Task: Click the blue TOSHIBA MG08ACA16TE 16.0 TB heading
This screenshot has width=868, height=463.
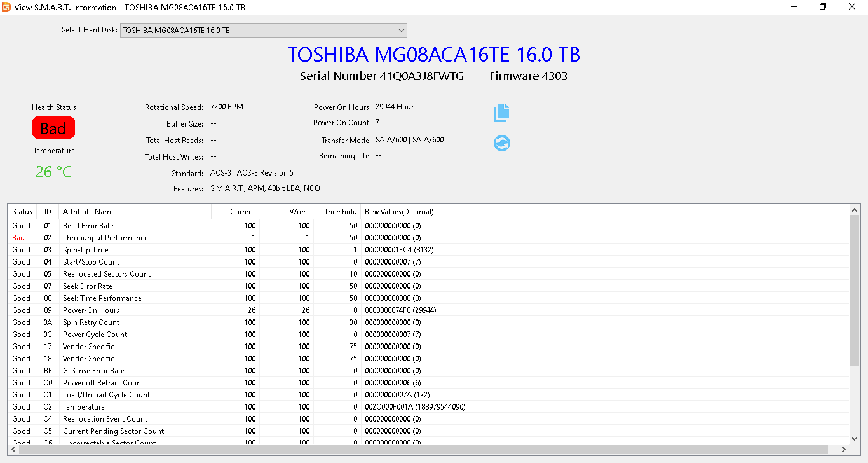Action: [434, 55]
